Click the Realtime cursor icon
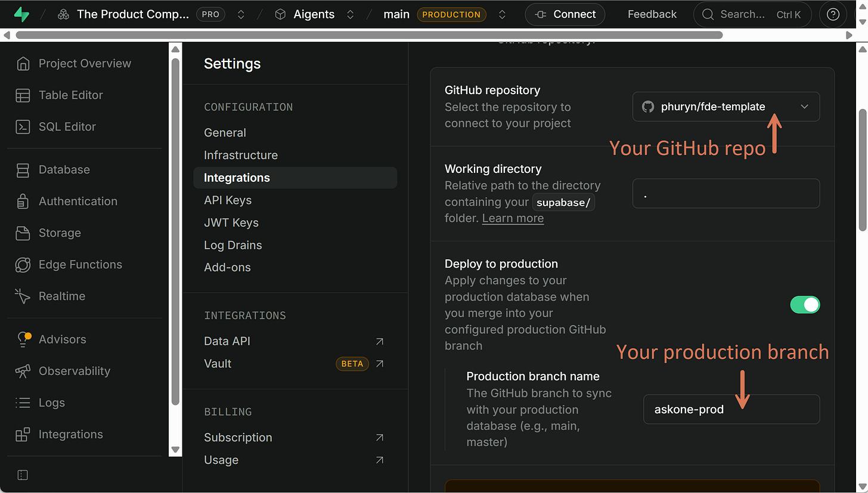868x493 pixels. 23,296
